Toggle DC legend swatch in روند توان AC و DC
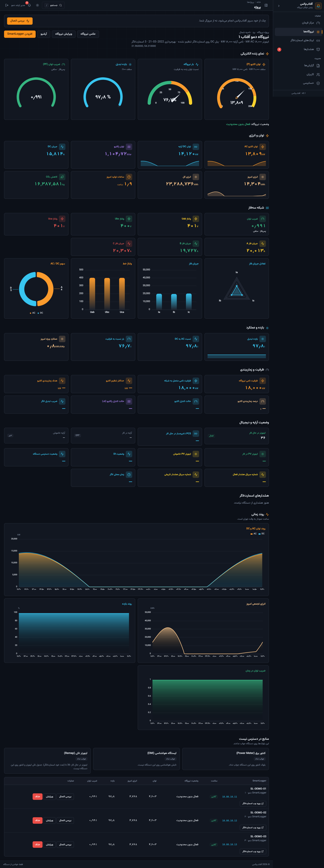The width and height of the screenshot is (324, 868). (259, 534)
